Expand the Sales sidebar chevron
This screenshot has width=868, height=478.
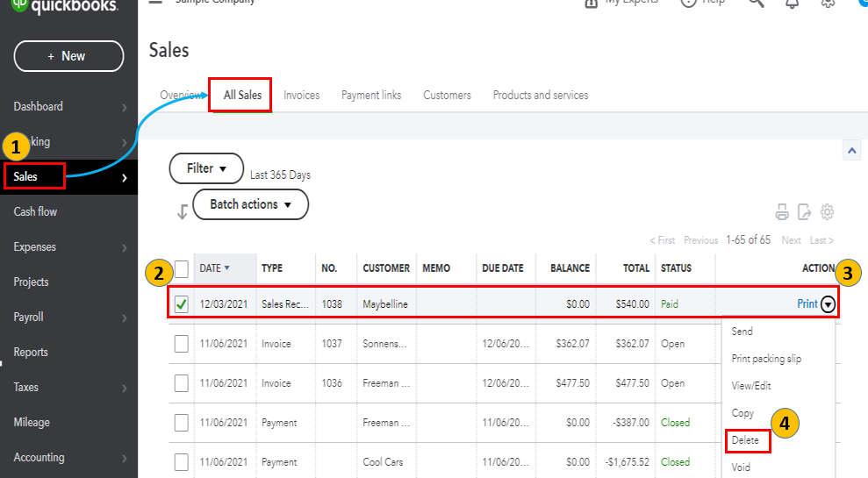point(125,177)
